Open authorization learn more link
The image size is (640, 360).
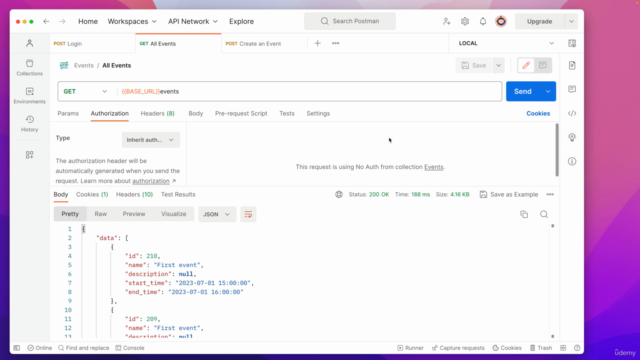151,181
